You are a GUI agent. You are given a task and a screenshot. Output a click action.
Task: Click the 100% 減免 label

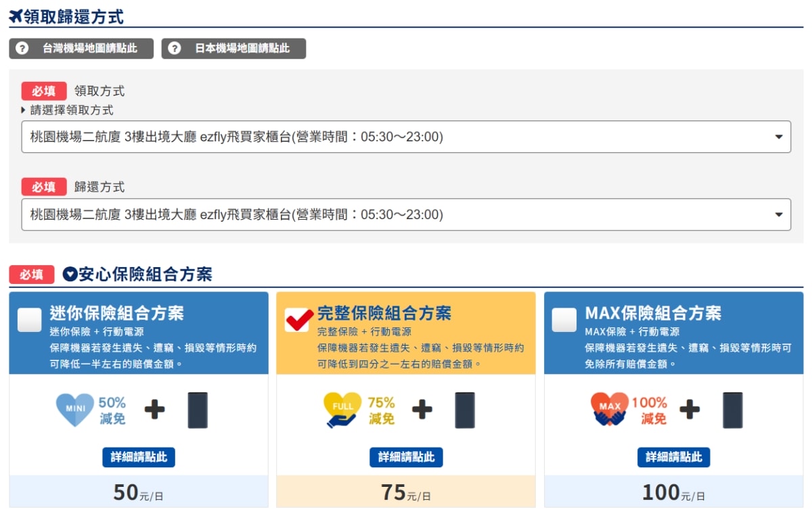(650, 410)
